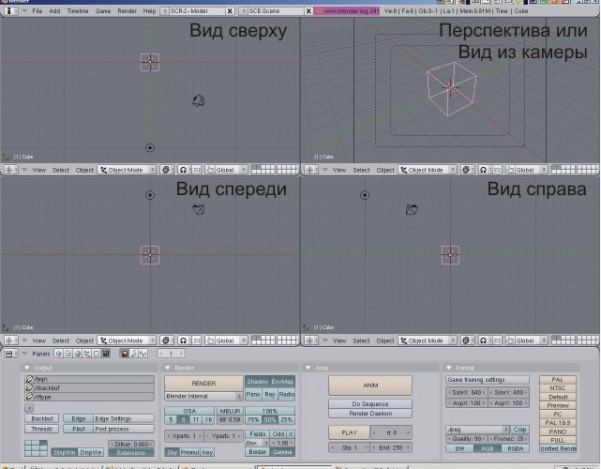Toggle the Ray tracing button
This screenshot has width=601, height=469.
(270, 394)
